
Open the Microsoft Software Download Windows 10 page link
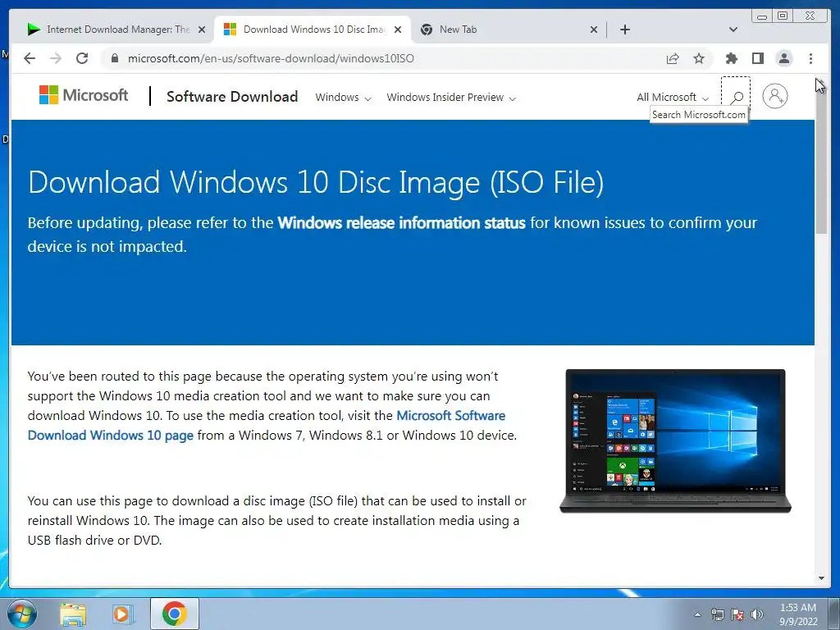267,426
